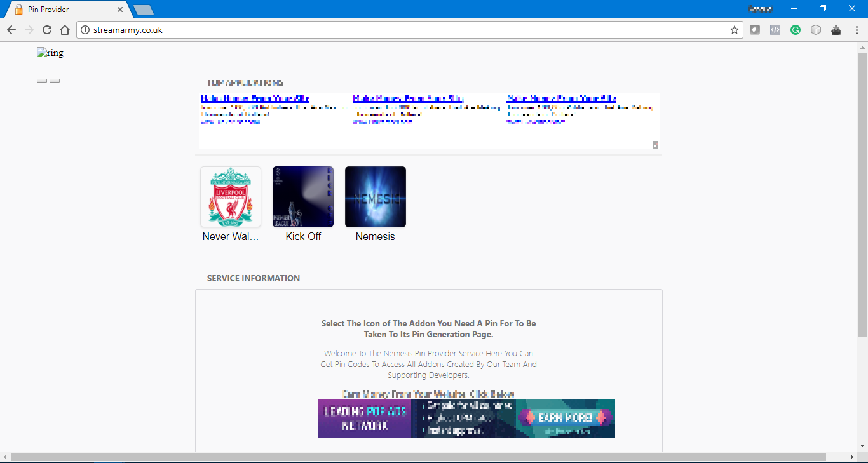Click the download tray extension icon
The image size is (868, 463).
point(836,30)
